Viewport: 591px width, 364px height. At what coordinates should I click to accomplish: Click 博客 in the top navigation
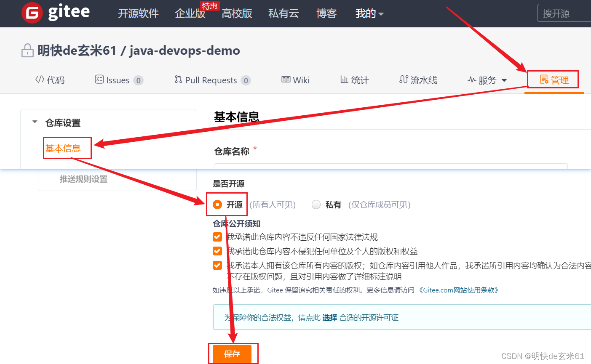click(326, 13)
